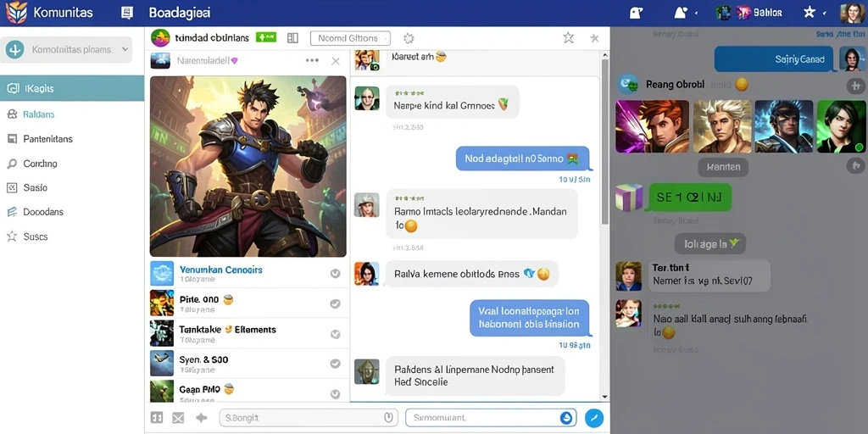Viewport: 868px width, 434px height.
Task: Toggle the check mark on Pirte. 0n0 row
Action: 335,303
